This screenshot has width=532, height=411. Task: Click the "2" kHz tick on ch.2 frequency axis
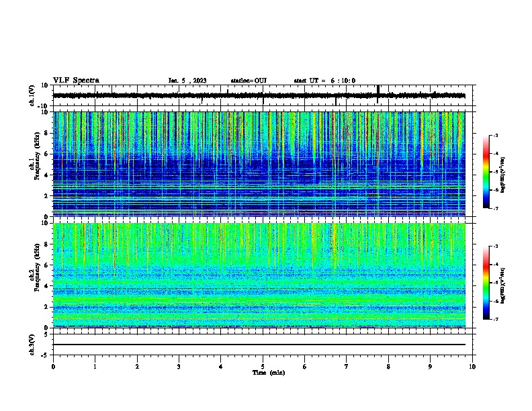tap(46, 307)
